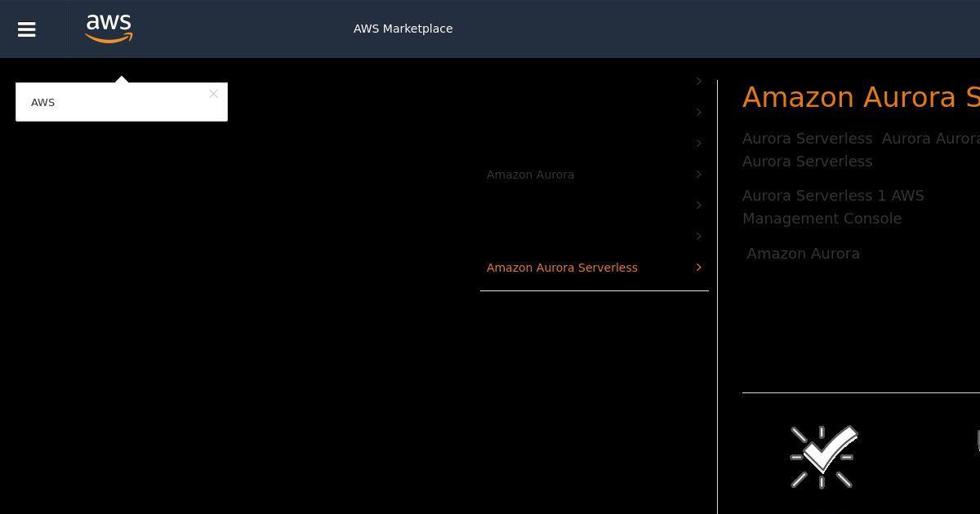Close the AWS tooltip popup
980x514 pixels.
click(x=213, y=94)
